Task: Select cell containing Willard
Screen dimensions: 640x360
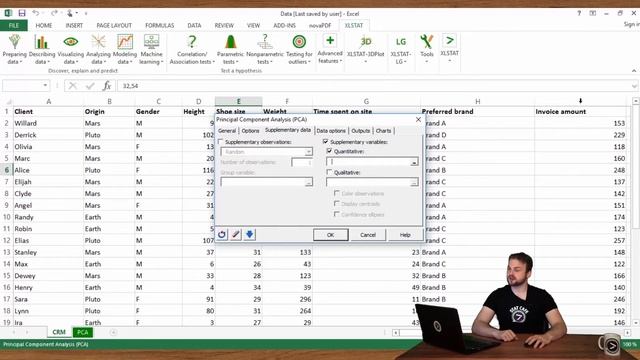Action: click(48, 123)
